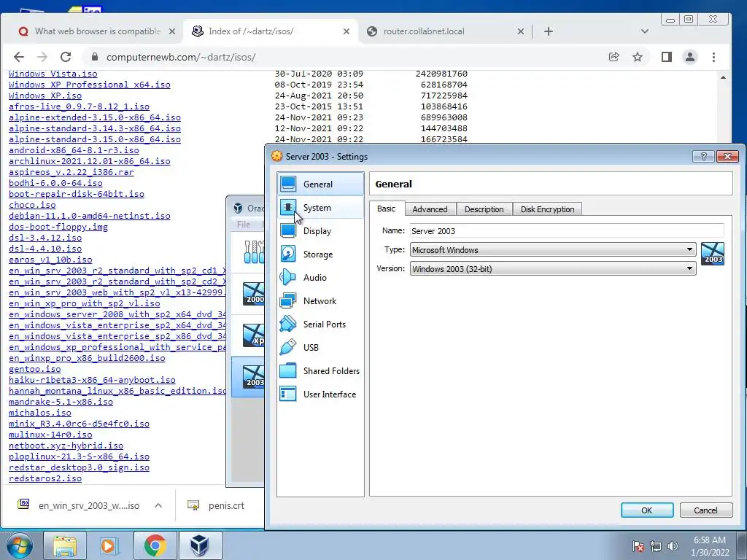Click the network tray icon

pyautogui.click(x=656, y=546)
